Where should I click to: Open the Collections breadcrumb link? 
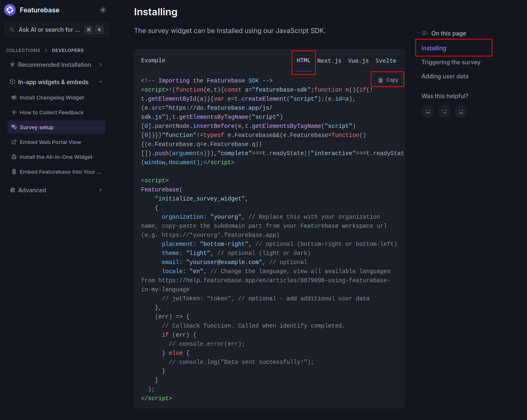pos(23,50)
